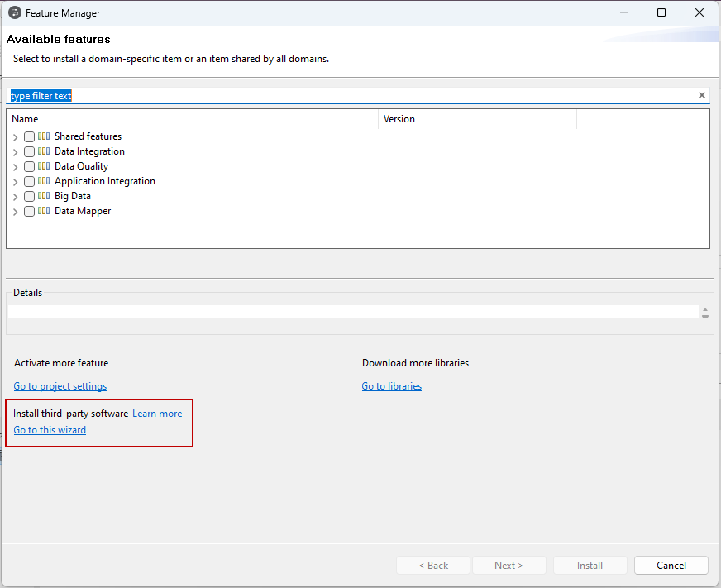721x588 pixels.
Task: Select the Data Quality checkbox
Action: pyautogui.click(x=29, y=166)
